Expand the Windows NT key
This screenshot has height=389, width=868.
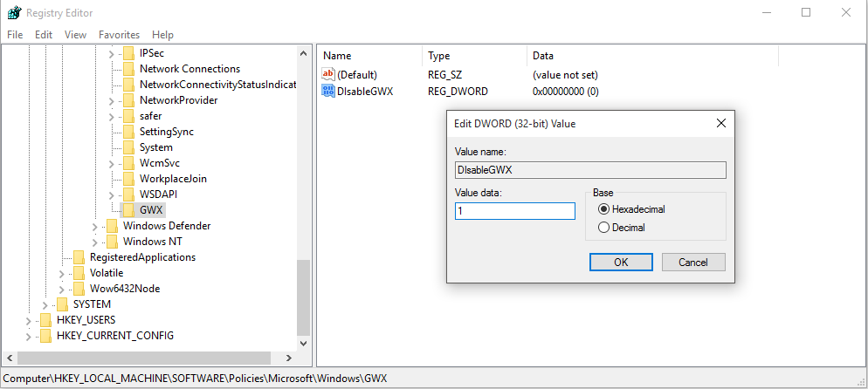point(94,242)
